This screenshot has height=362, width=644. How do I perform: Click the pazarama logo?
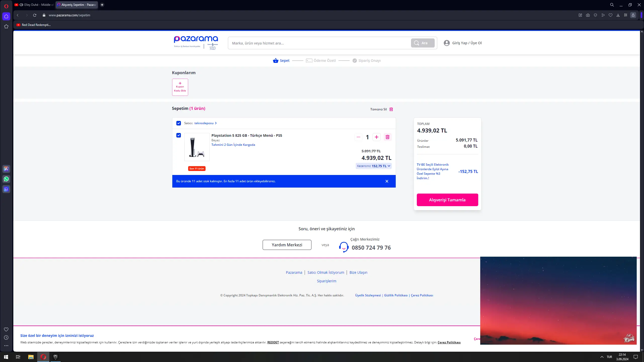[x=196, y=42]
